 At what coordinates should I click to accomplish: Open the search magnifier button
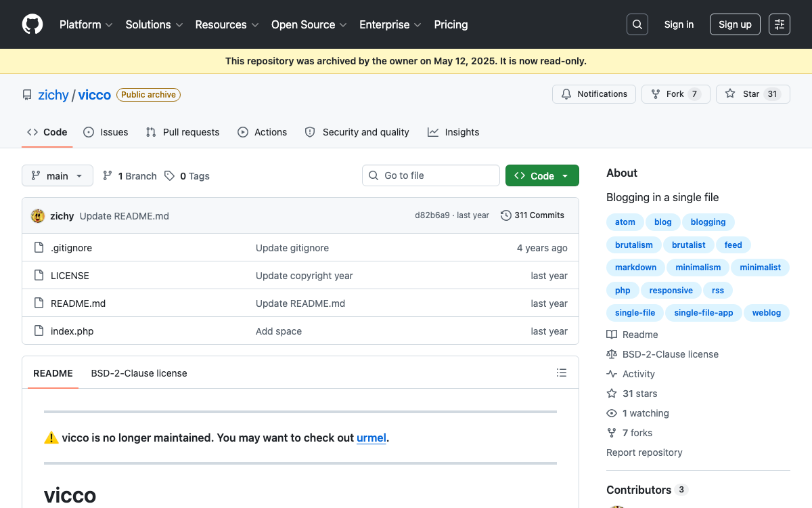click(637, 24)
